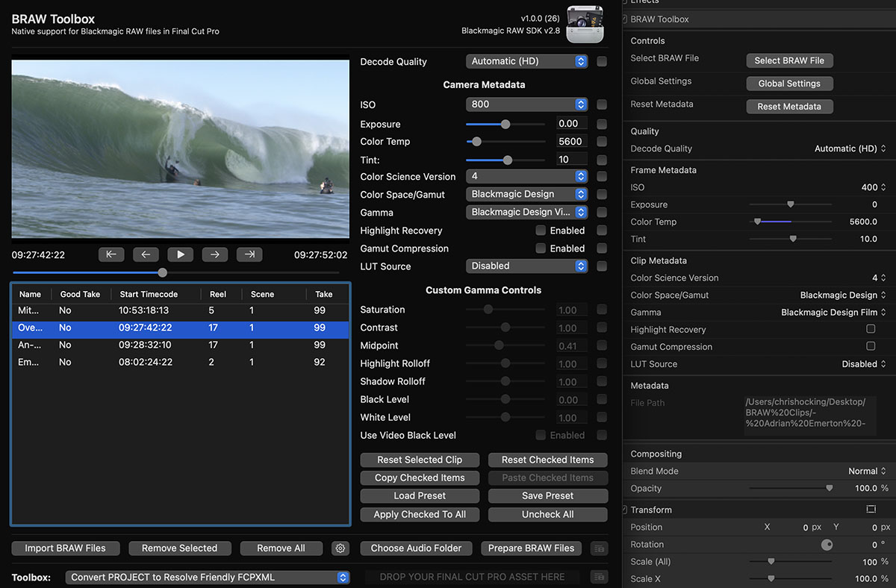Enable the Highlight Recovery checkbox in the inspector

pyautogui.click(x=871, y=329)
